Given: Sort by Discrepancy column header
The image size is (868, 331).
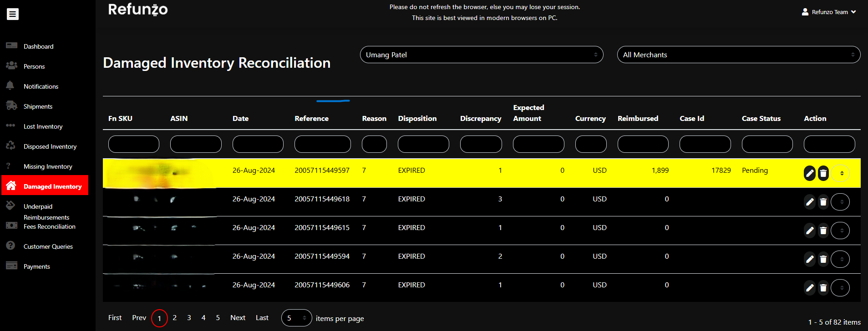Looking at the screenshot, I should (481, 118).
